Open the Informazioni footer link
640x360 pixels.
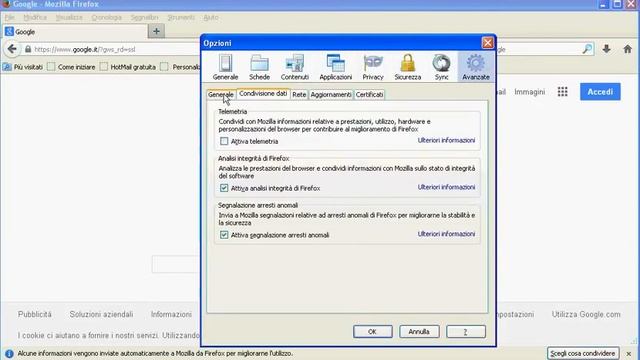tap(171, 314)
